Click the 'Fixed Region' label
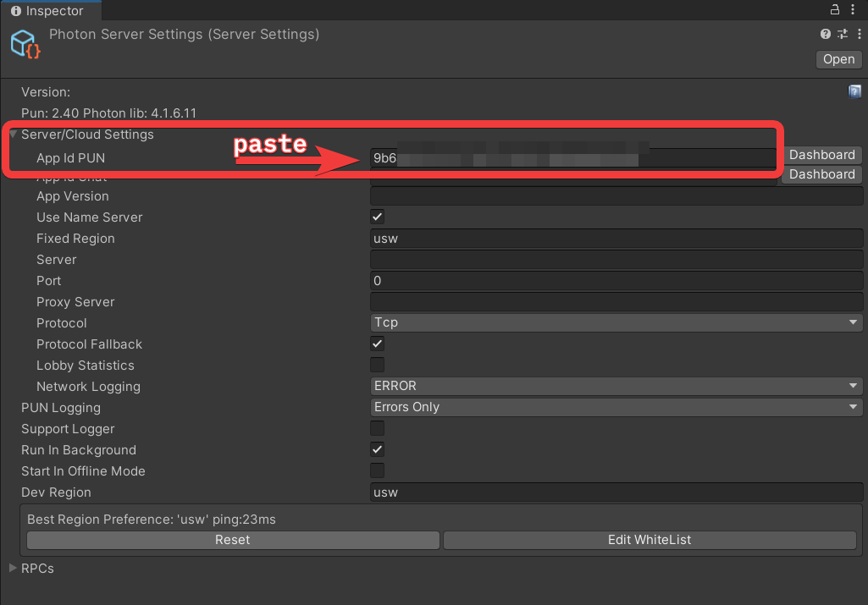Image resolution: width=868 pixels, height=605 pixels. (76, 239)
